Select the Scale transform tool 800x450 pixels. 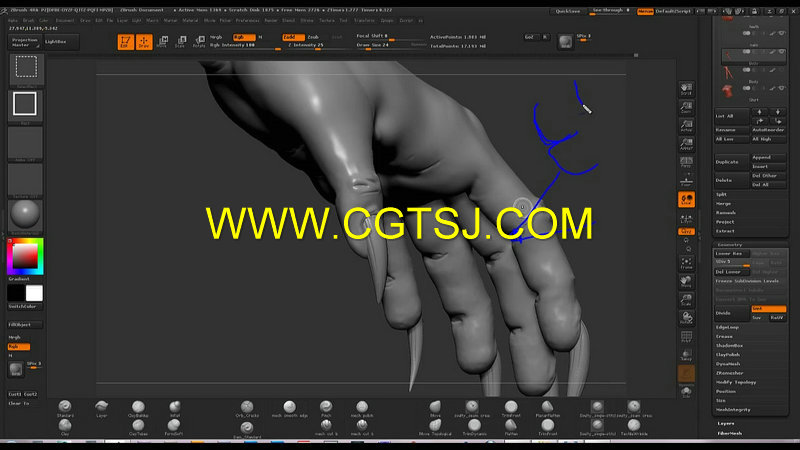tap(181, 42)
